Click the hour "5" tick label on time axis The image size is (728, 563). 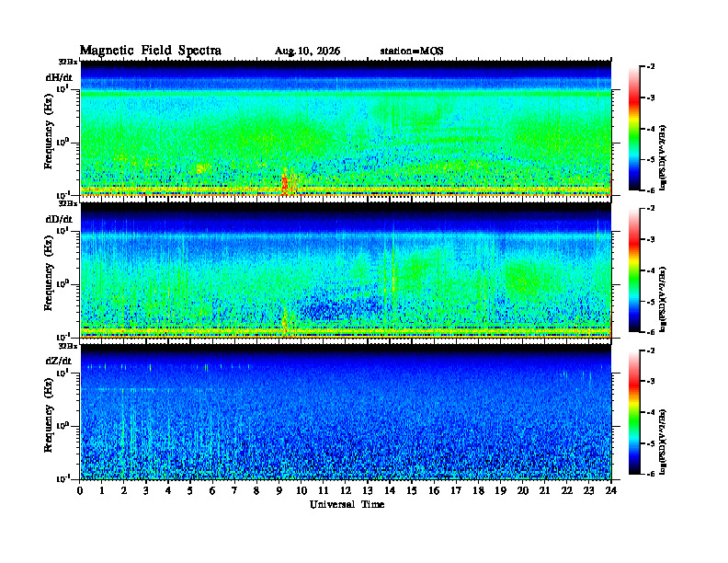point(190,490)
